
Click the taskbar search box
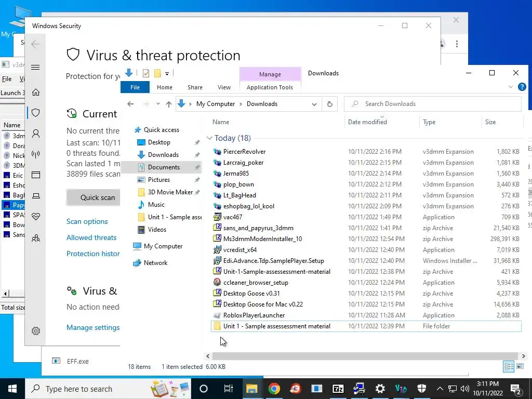(x=108, y=389)
